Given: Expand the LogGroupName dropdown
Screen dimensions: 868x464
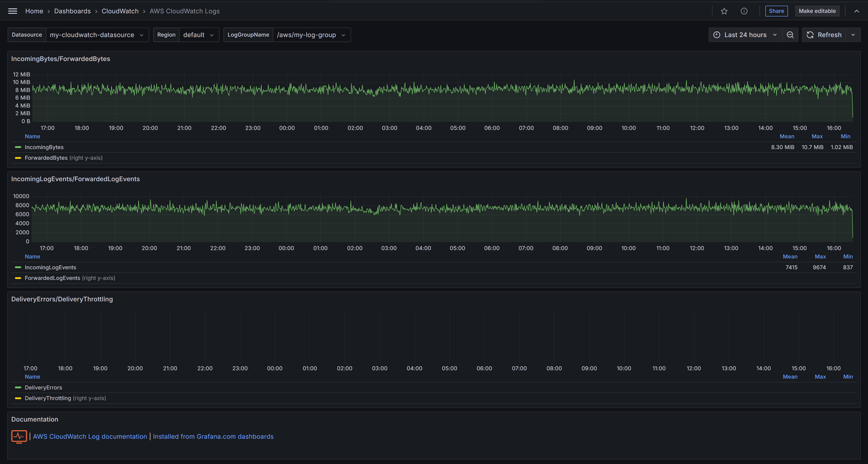Looking at the screenshot, I should [311, 35].
